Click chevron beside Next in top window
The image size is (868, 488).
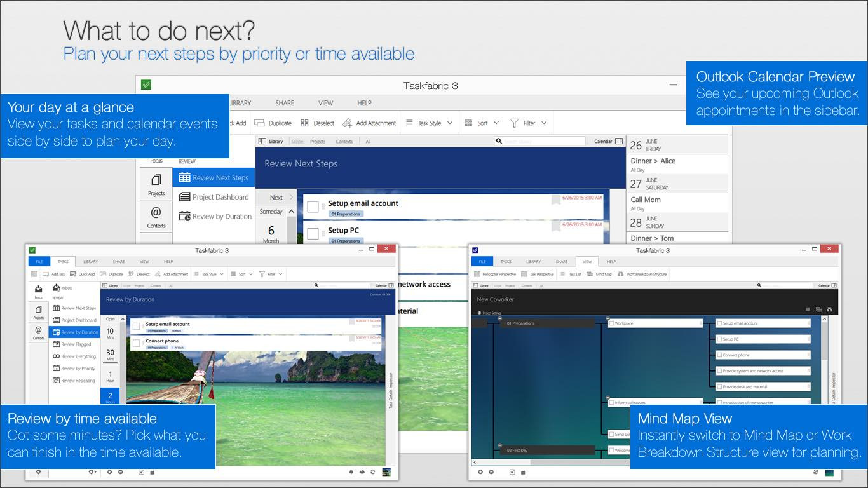click(x=292, y=197)
